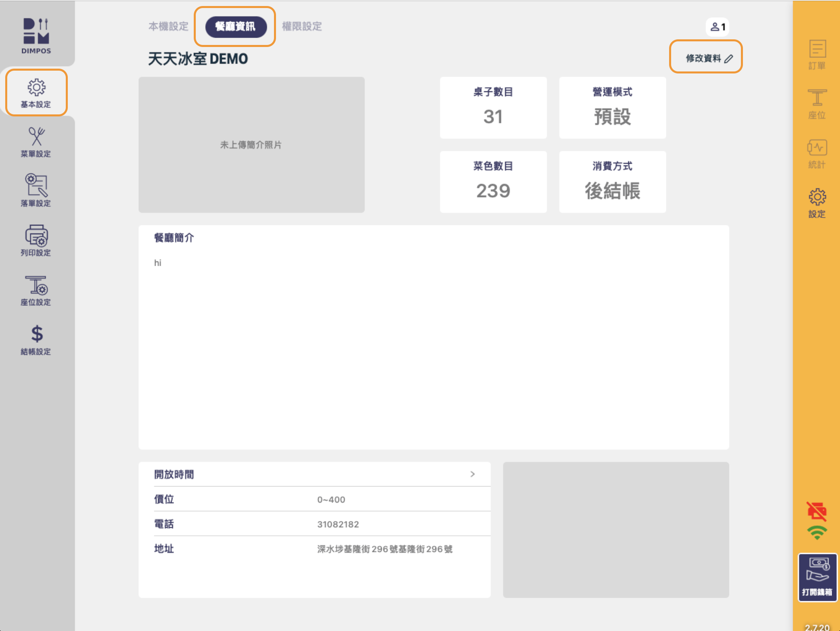The width and height of the screenshot is (840, 631).
Task: Click the red printer disconnected icon
Action: tap(817, 511)
